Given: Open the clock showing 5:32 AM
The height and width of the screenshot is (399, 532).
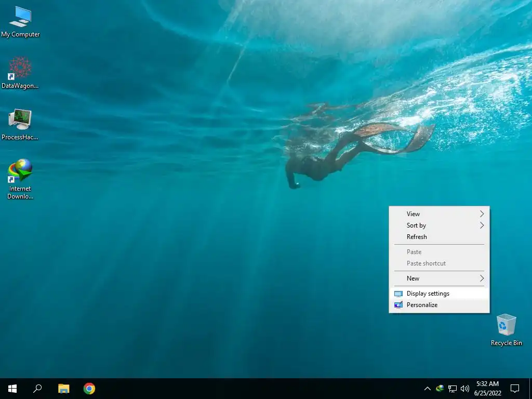Looking at the screenshot, I should (487, 389).
